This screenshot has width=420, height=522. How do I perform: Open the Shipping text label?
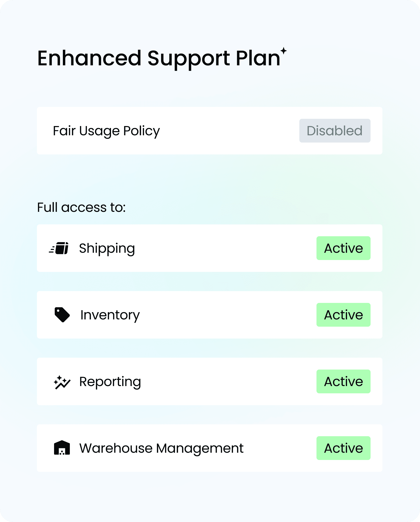[107, 248]
